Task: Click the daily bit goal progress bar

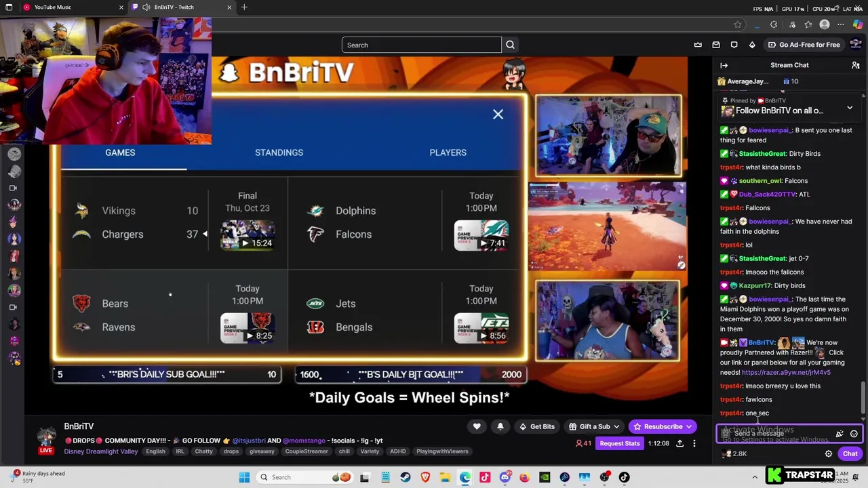Action: (x=411, y=374)
